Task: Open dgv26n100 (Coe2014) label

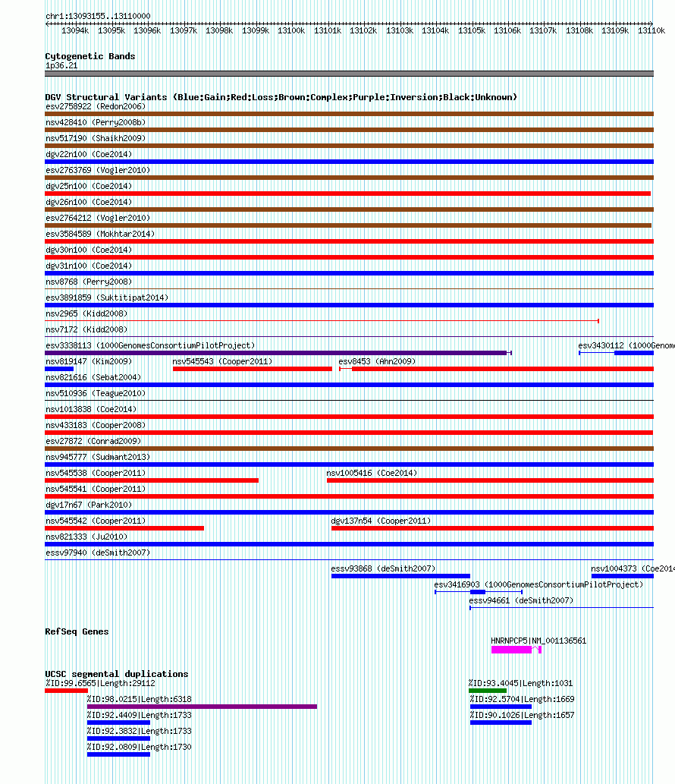Action: [89, 203]
